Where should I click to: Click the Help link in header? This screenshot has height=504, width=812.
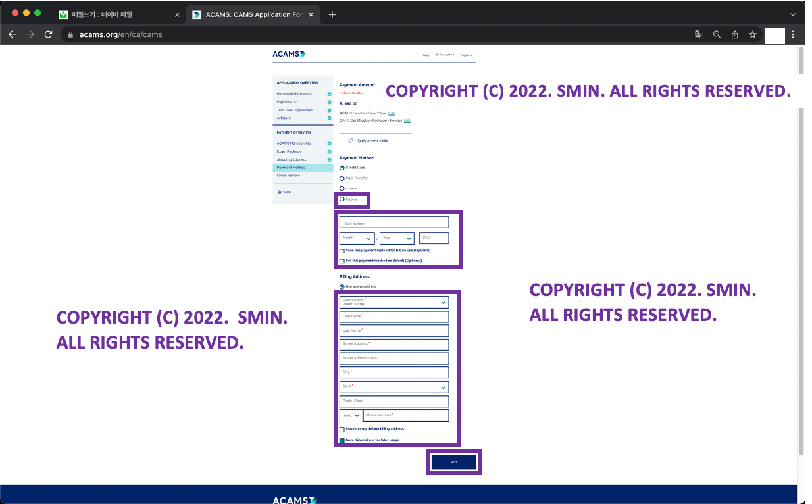426,55
